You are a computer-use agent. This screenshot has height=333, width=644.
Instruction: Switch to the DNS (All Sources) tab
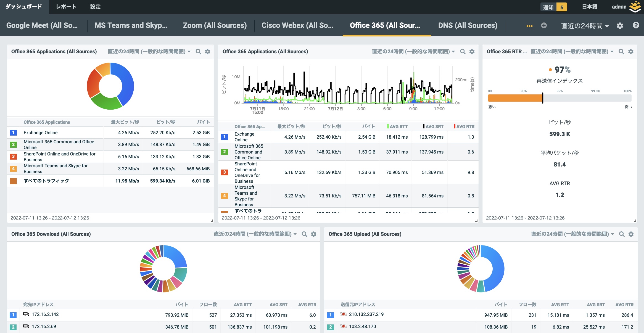tap(468, 25)
